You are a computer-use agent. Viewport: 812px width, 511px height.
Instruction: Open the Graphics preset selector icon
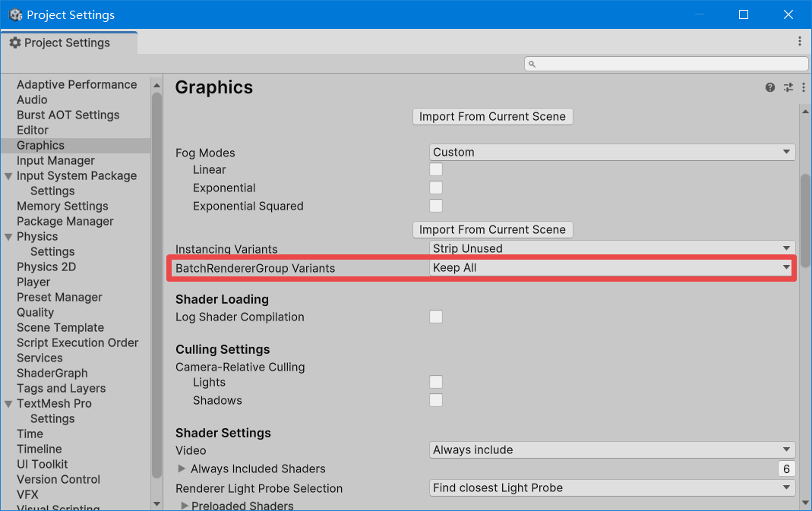[x=788, y=87]
